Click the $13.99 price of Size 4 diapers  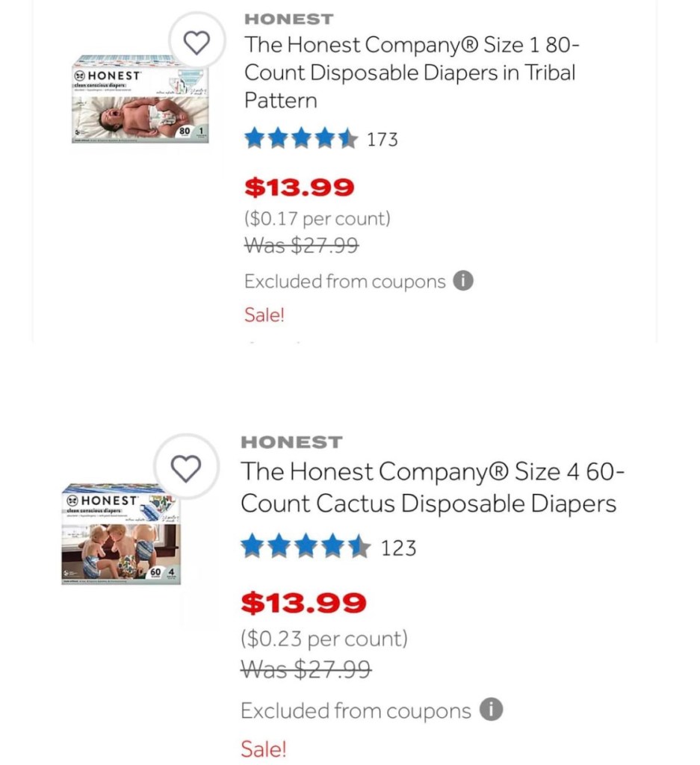[303, 602]
